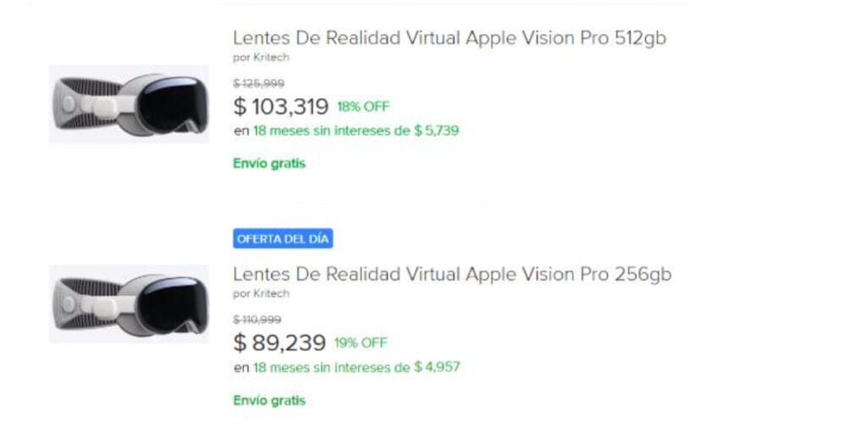The height and width of the screenshot is (432, 868).
Task: Select the OFERTA DEL DÍA badge
Action: [283, 239]
